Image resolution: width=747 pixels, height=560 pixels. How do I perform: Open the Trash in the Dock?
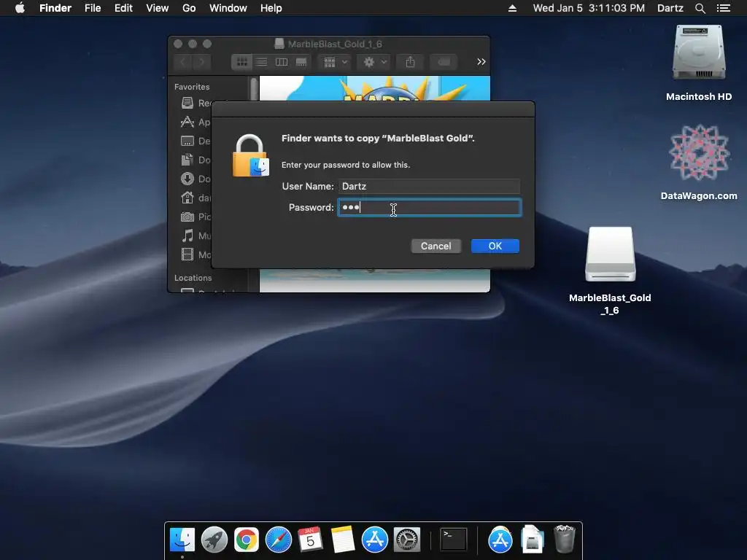coord(565,540)
